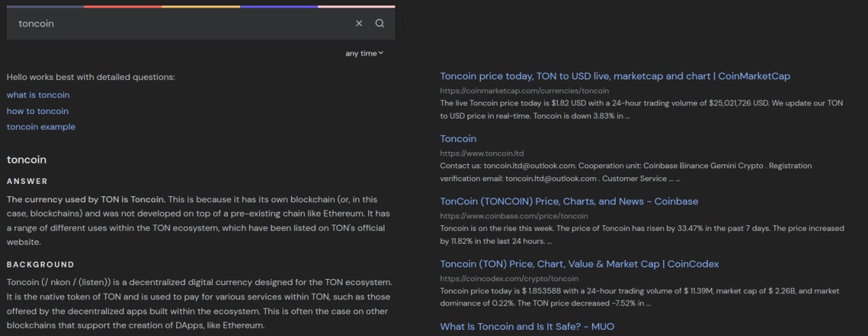
Task: Click the coinmarketcap.com/currencies/toncoin URL
Action: (524, 90)
